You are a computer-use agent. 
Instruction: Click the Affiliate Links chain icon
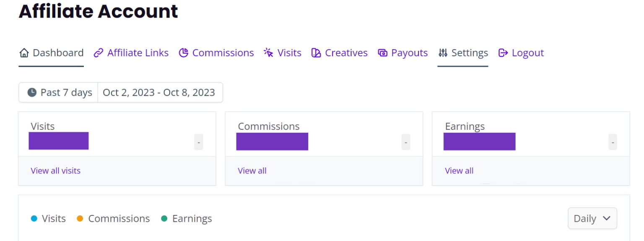tap(99, 53)
